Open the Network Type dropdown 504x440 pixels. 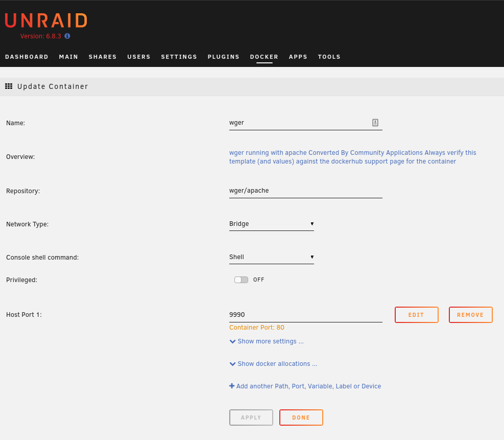tap(271, 224)
